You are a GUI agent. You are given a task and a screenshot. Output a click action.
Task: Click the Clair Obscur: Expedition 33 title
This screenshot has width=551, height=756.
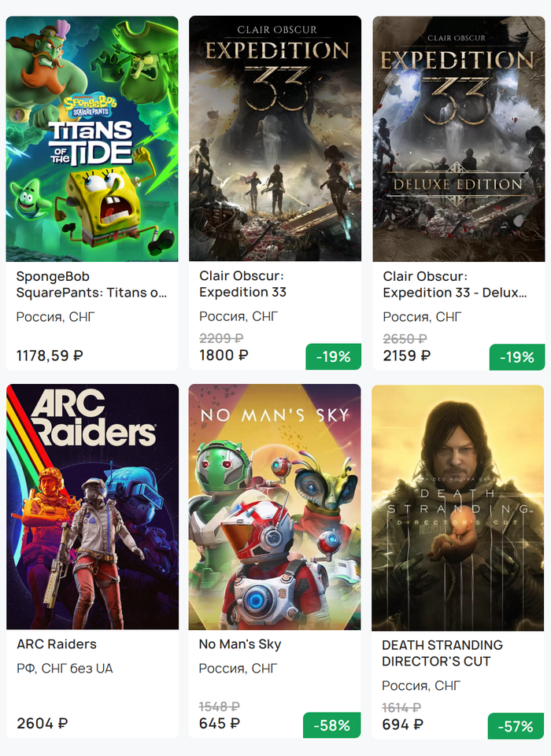[x=242, y=285]
